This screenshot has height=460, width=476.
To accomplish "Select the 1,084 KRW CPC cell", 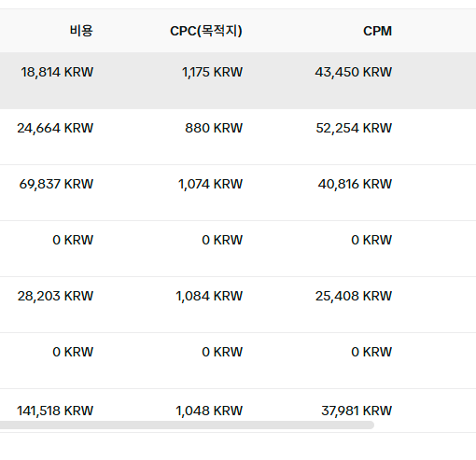I will 209,296.
